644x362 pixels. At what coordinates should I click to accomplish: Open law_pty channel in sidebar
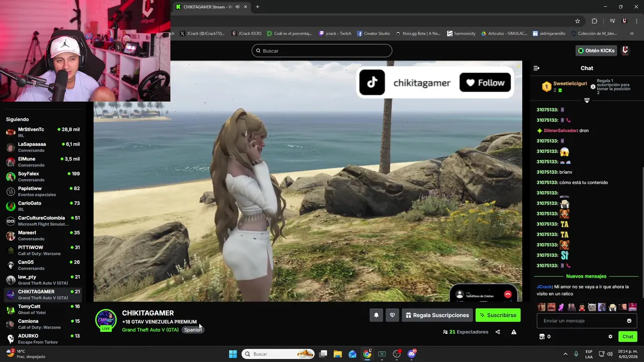coord(43,280)
